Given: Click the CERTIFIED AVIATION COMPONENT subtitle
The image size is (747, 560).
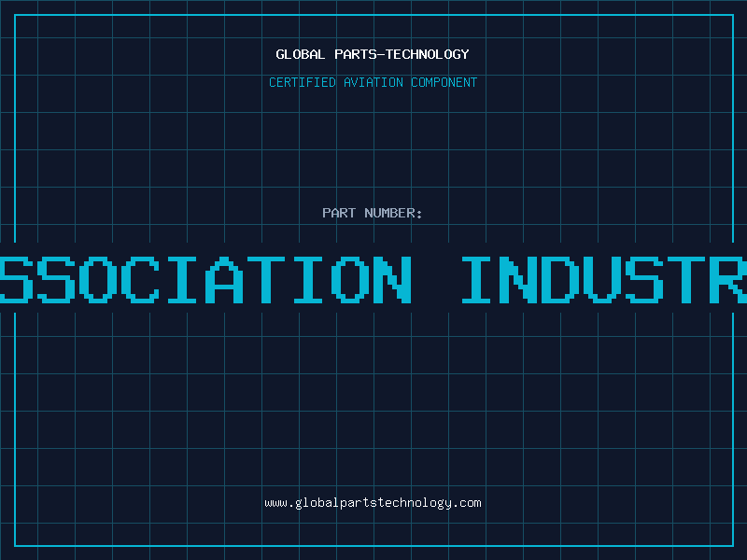Looking at the screenshot, I should click(373, 82).
